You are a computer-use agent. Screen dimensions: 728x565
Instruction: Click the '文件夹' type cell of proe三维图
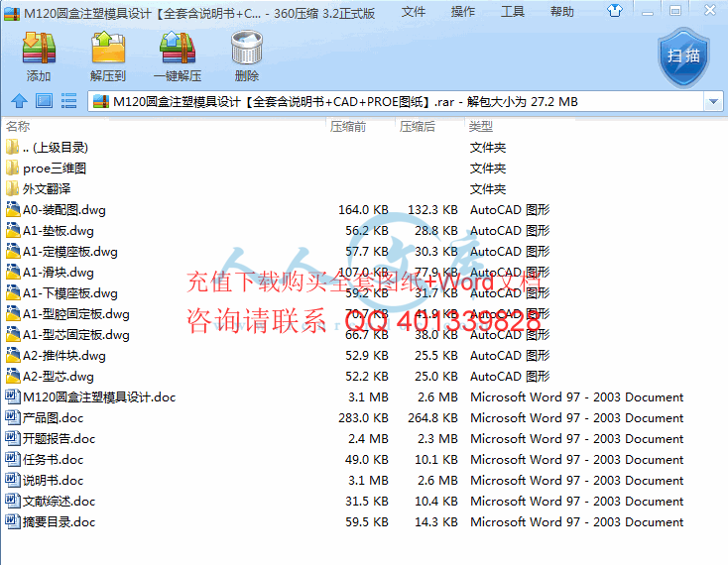[488, 169]
